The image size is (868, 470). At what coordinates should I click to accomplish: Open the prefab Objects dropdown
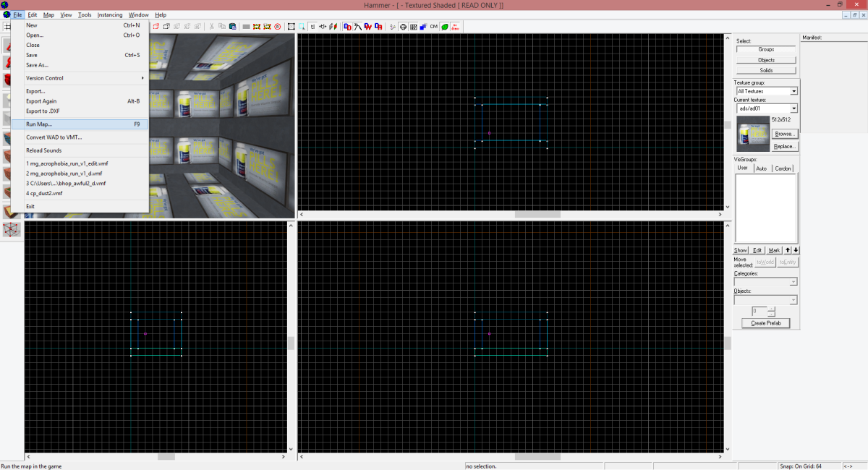coord(766,299)
